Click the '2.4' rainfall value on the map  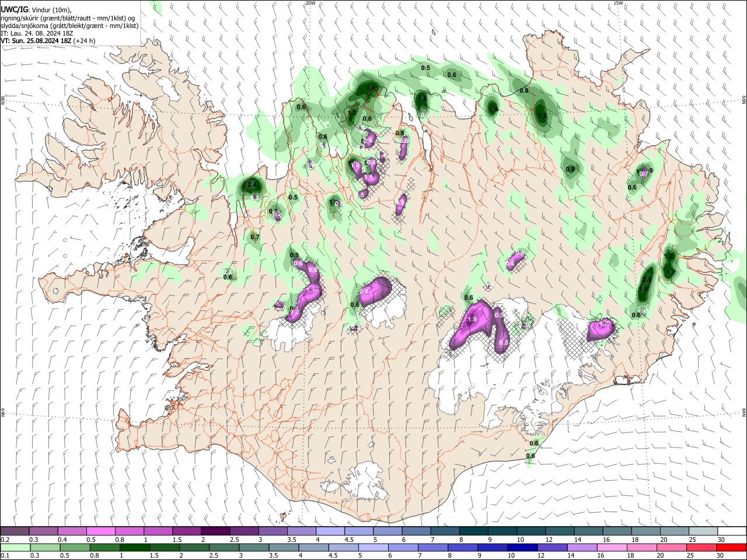[252, 184]
